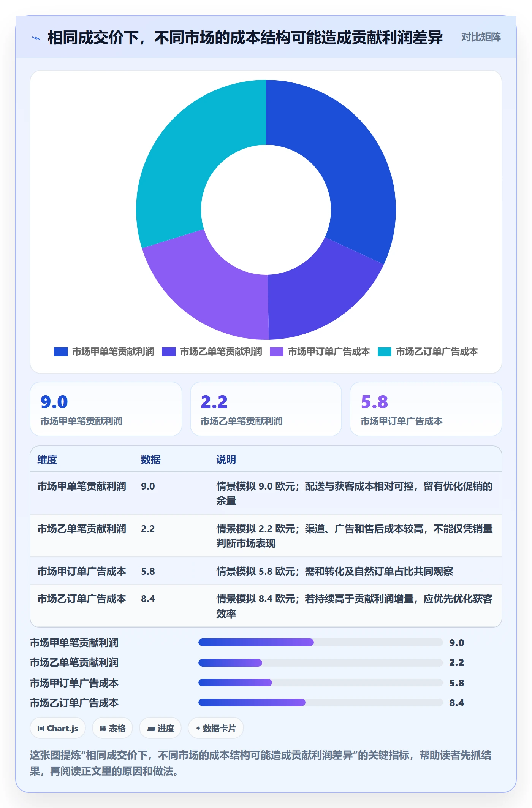Click the 对比矩阵 label in header
This screenshot has width=532, height=808.
click(481, 37)
